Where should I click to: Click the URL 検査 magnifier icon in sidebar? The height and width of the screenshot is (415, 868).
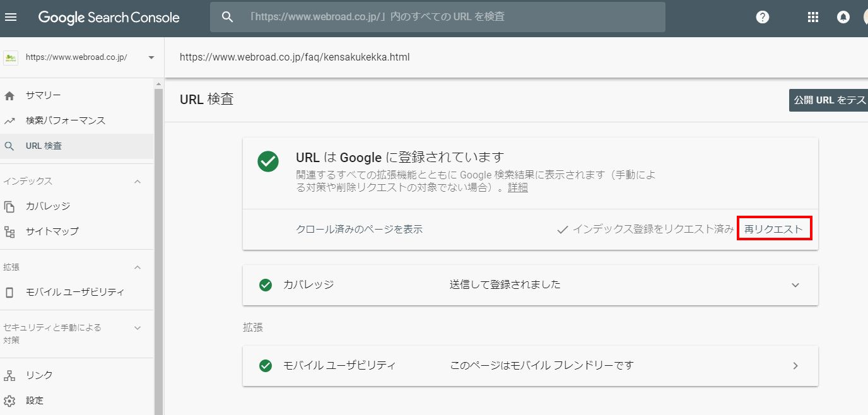click(9, 146)
